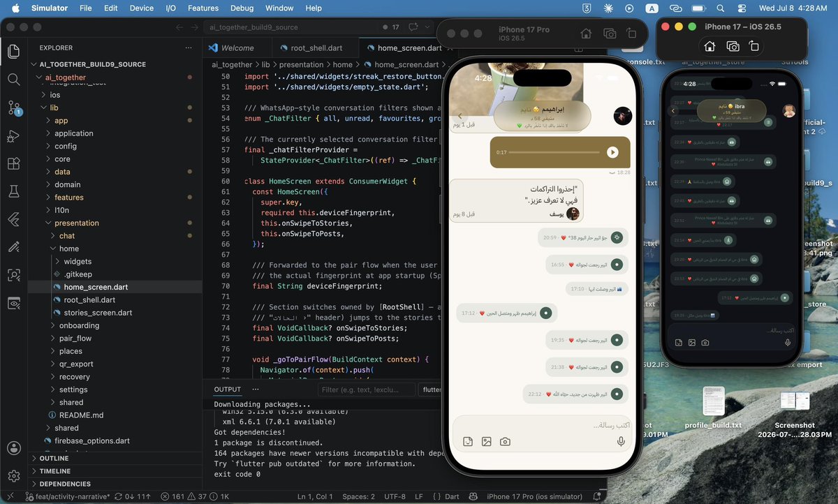Open the Features menu in the menu bar
This screenshot has height=504, width=838.
203,8
